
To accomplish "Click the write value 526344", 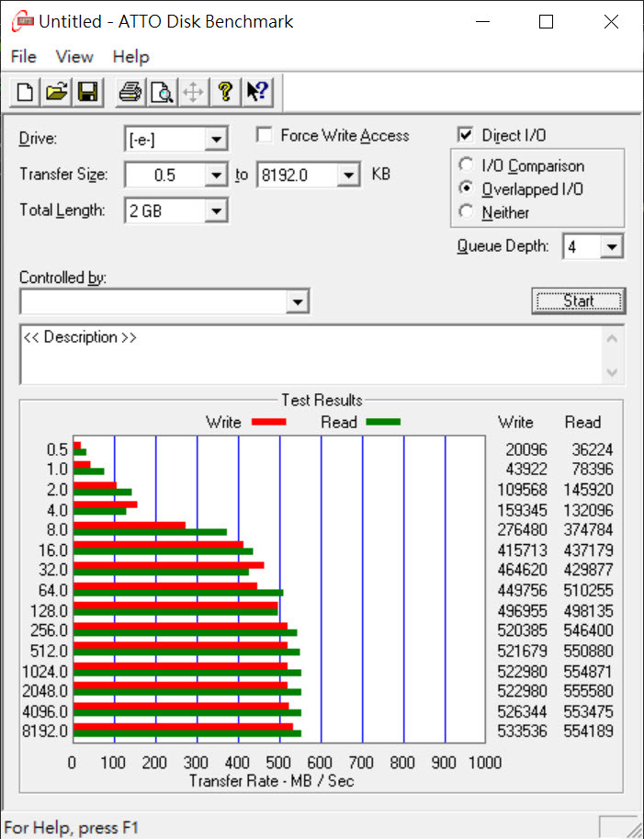I will (x=522, y=711).
